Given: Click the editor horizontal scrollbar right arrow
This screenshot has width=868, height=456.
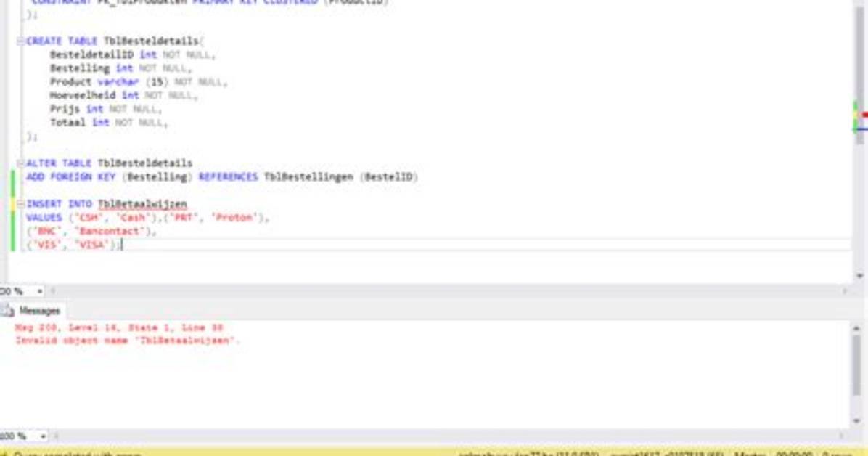Looking at the screenshot, I should click(x=846, y=291).
